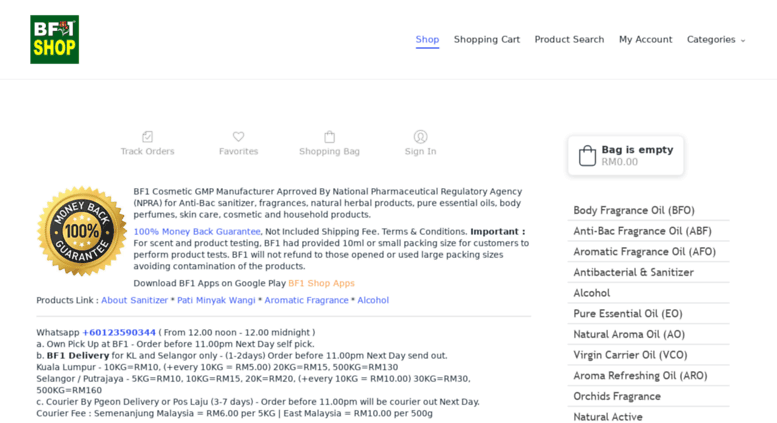
Task: Open 100% Money Back Guarantee link
Action: [x=197, y=231]
